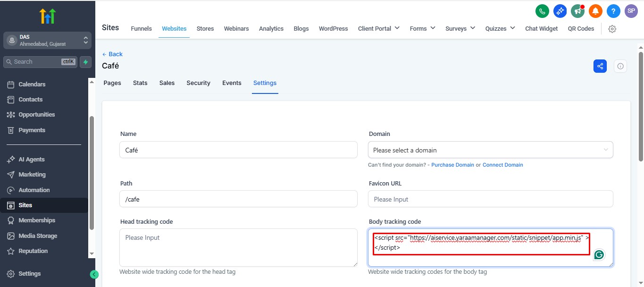Open the Quizzes dropdown menu
Screen dimensions: 644x287
[500, 29]
